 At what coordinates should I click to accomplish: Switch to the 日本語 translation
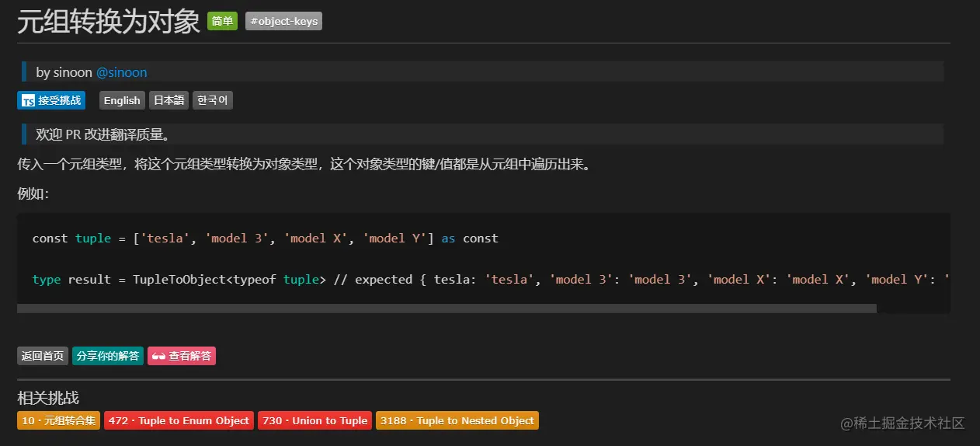169,100
